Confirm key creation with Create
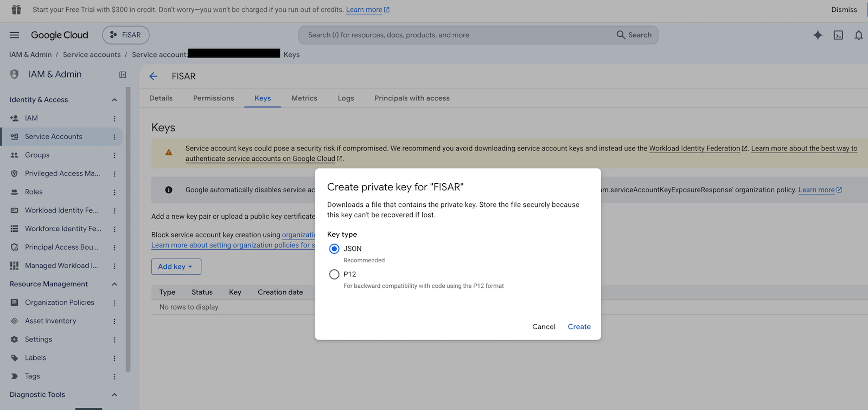The width and height of the screenshot is (868, 410). tap(579, 327)
